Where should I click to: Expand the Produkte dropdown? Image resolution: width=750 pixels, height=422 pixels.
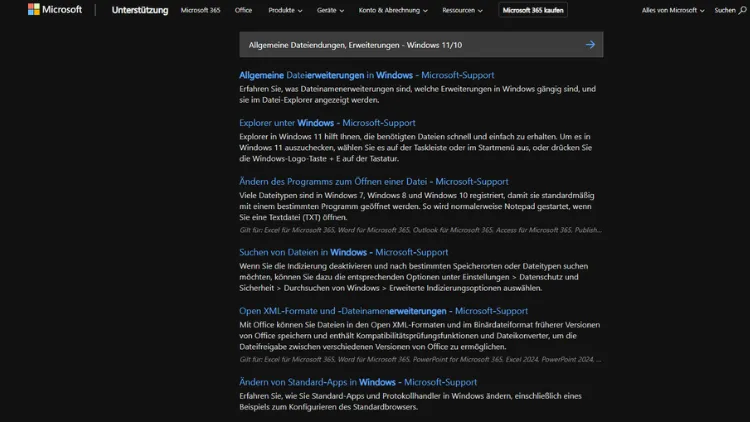coord(285,10)
